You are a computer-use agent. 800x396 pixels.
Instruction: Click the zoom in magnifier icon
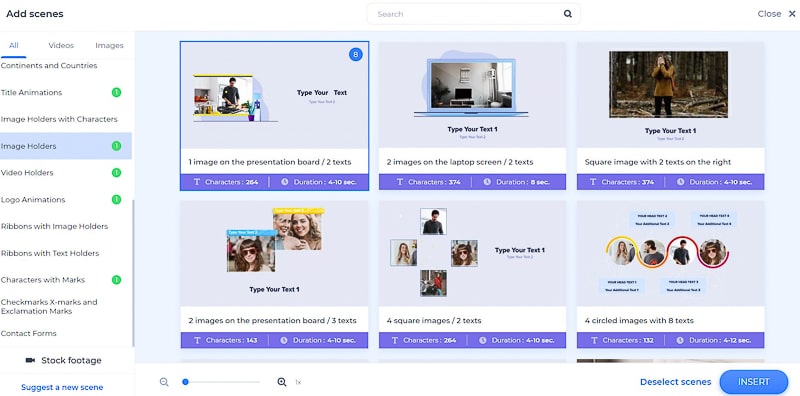(x=282, y=382)
